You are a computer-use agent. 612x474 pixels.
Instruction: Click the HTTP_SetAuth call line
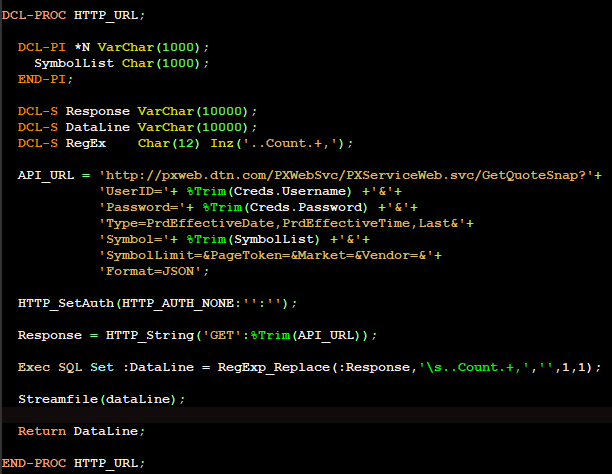[157, 303]
